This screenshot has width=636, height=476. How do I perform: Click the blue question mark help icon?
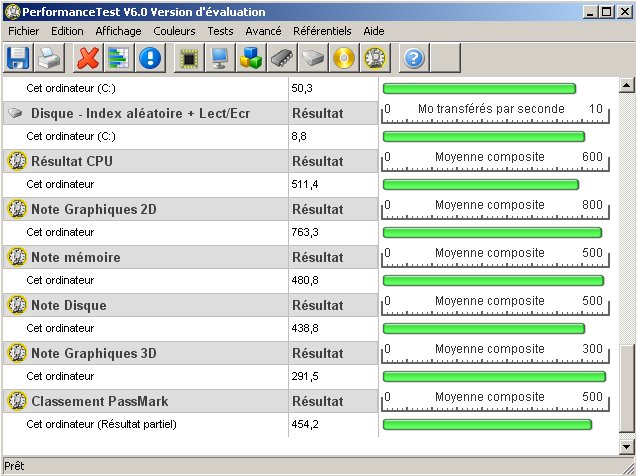[x=414, y=58]
